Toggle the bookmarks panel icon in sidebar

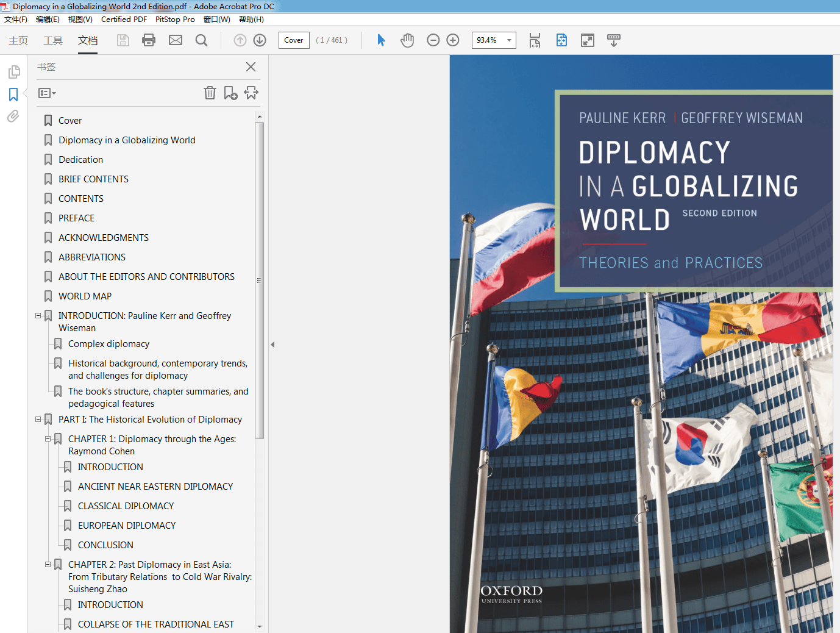[x=13, y=95]
